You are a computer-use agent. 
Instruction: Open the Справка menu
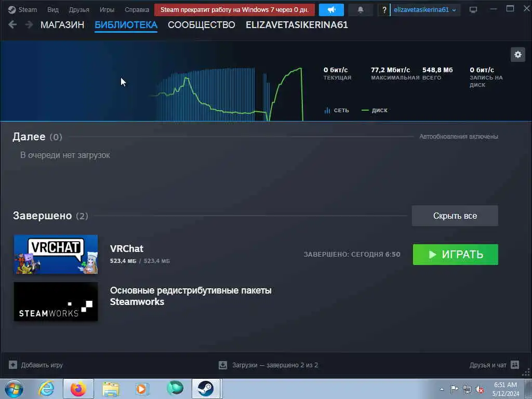(137, 9)
